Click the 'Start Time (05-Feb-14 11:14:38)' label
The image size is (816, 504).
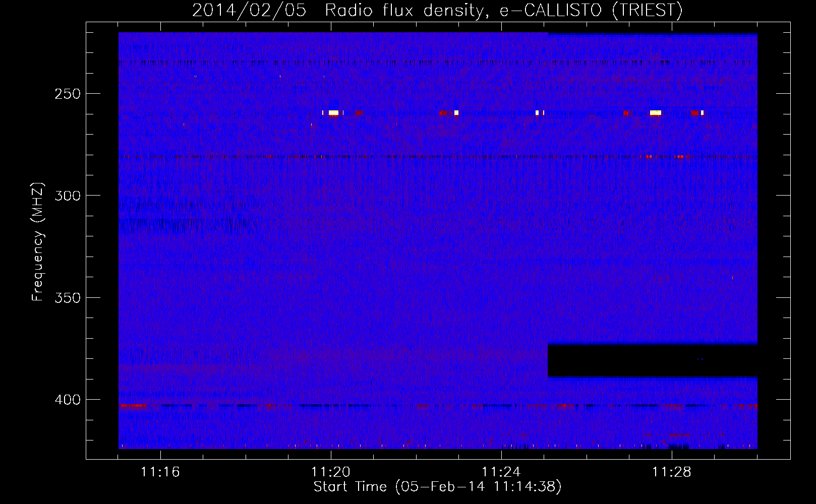point(437,487)
